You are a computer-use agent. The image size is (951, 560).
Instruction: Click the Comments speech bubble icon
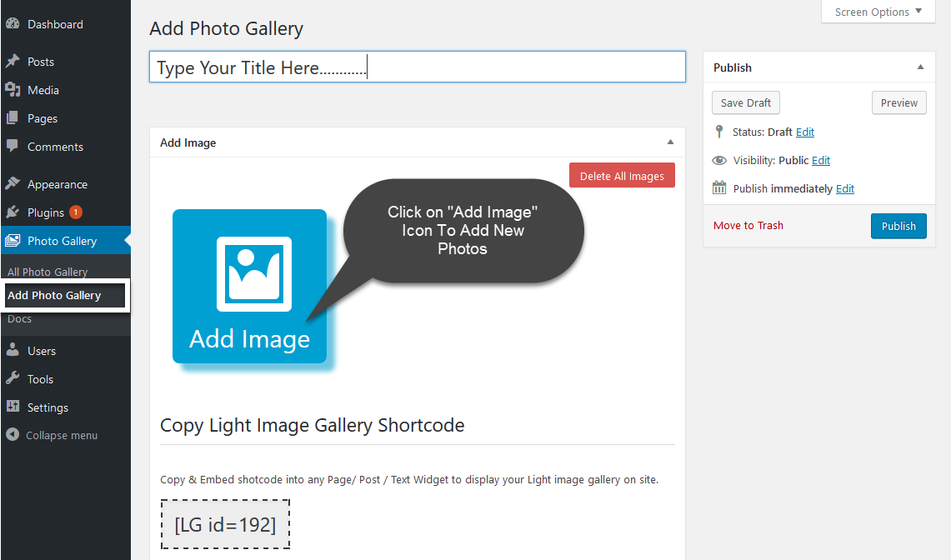(13, 147)
